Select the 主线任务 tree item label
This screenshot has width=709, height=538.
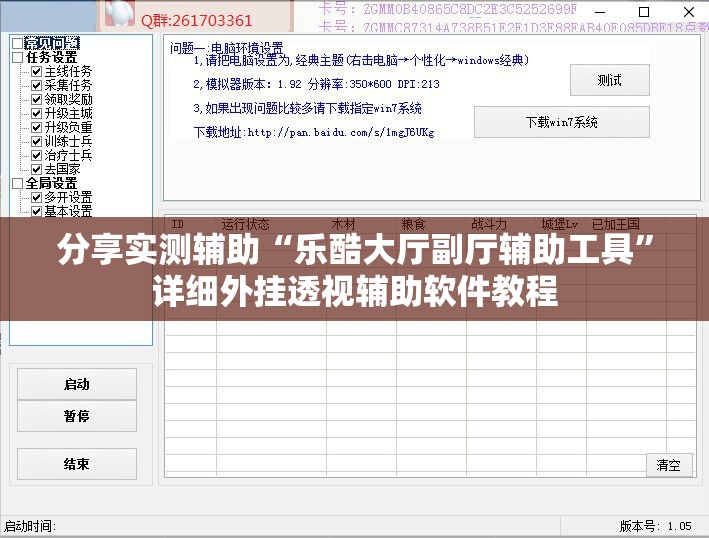68,71
